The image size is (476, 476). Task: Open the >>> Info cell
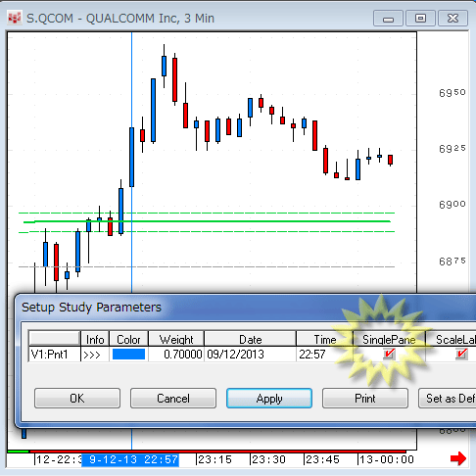coord(95,355)
